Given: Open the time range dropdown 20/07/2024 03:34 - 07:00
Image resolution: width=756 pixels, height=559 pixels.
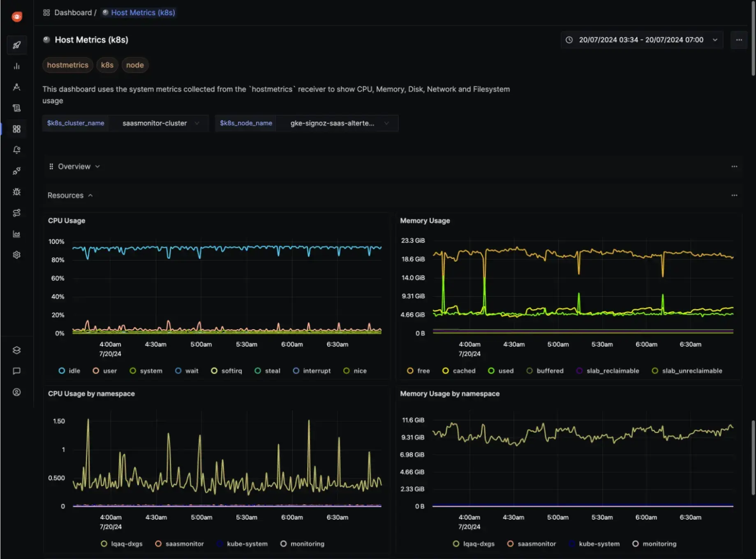Looking at the screenshot, I should tap(642, 40).
